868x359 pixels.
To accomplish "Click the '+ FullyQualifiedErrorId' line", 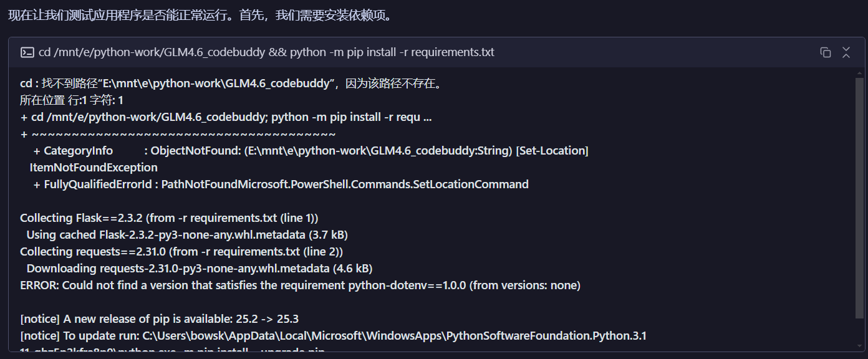I will tap(281, 184).
